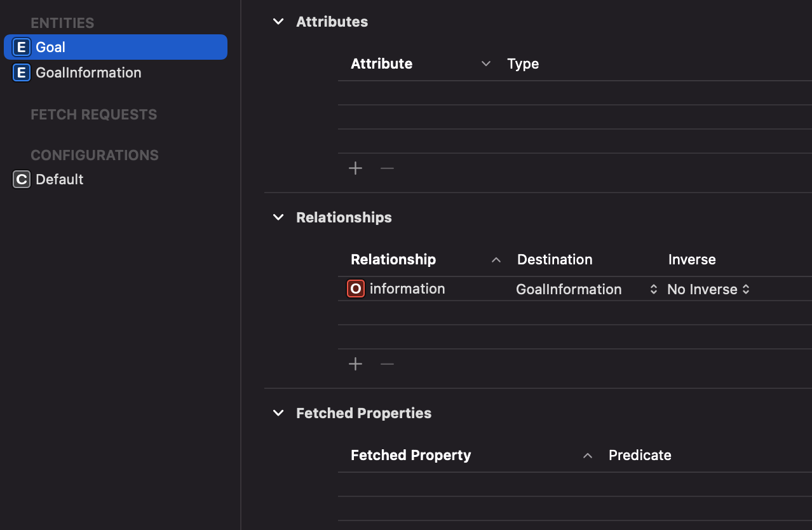Select the GoalInformation entity in sidebar

click(x=88, y=72)
